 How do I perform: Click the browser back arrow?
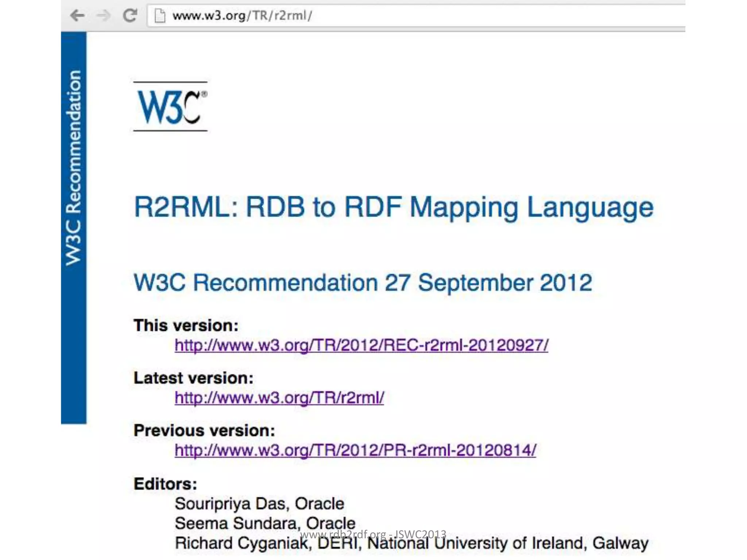(77, 16)
